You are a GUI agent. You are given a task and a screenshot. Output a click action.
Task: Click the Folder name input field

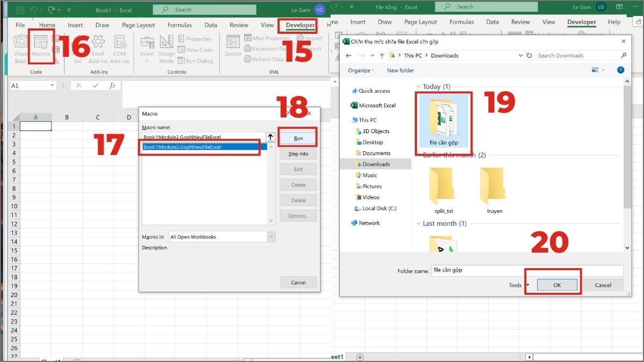(527, 270)
